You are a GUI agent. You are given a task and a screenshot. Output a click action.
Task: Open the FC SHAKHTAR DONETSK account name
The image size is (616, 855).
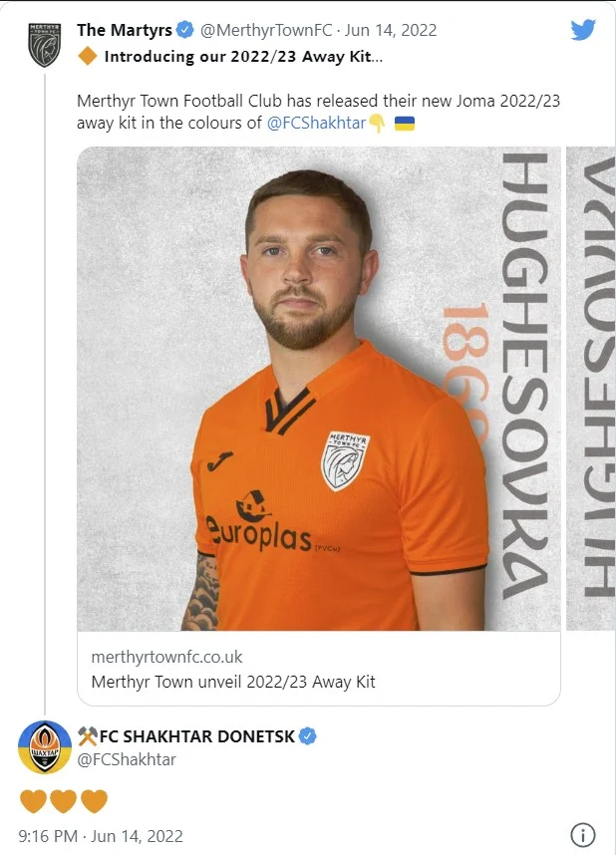coord(197,736)
